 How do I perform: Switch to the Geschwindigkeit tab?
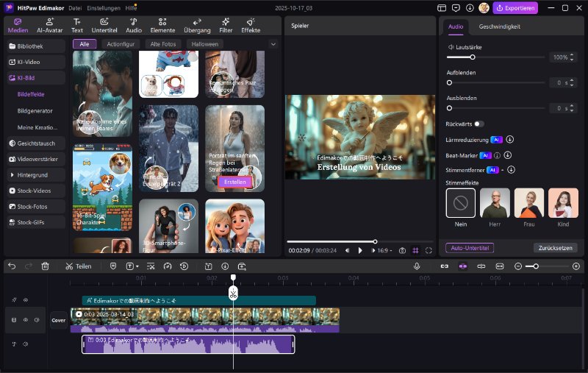(500, 26)
